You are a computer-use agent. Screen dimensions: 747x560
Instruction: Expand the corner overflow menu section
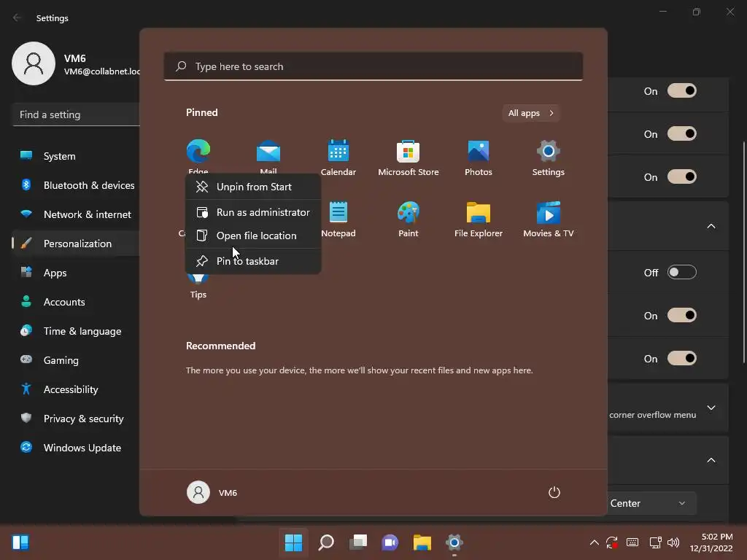click(711, 408)
